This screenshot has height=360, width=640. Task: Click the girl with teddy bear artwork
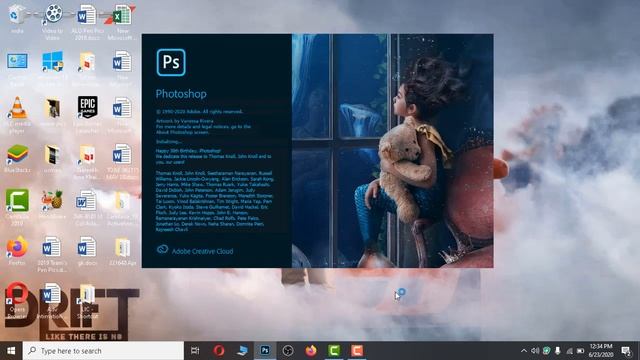(x=392, y=151)
